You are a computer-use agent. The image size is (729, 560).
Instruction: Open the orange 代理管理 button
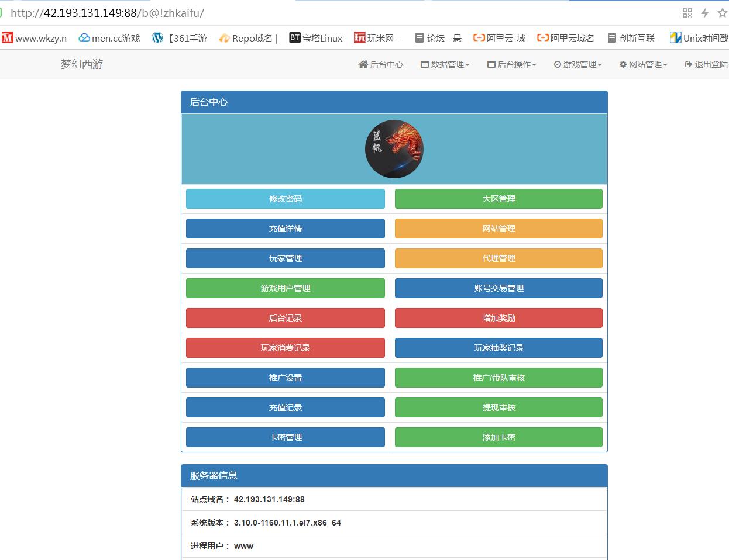[x=498, y=258]
